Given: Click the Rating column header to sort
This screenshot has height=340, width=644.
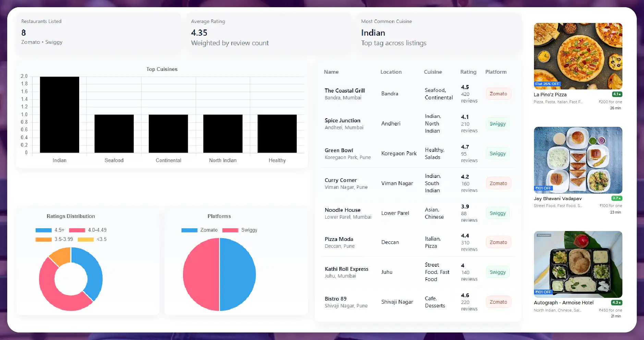Looking at the screenshot, I should (x=468, y=72).
